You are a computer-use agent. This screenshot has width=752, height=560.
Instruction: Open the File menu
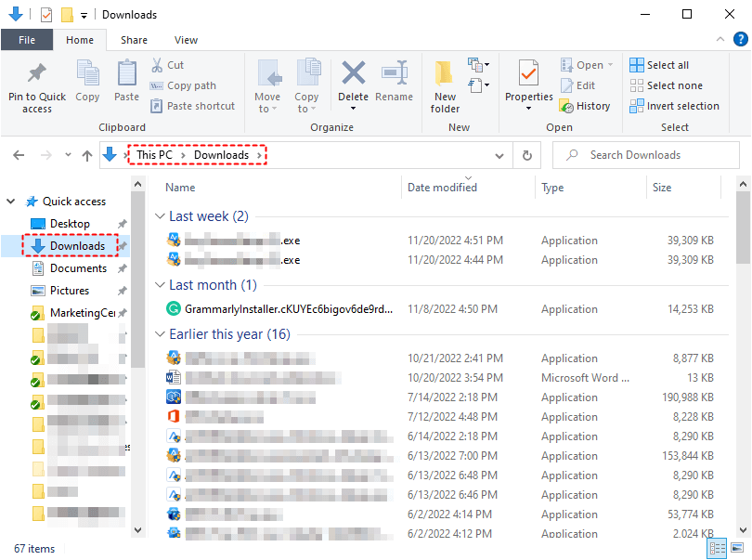27,40
